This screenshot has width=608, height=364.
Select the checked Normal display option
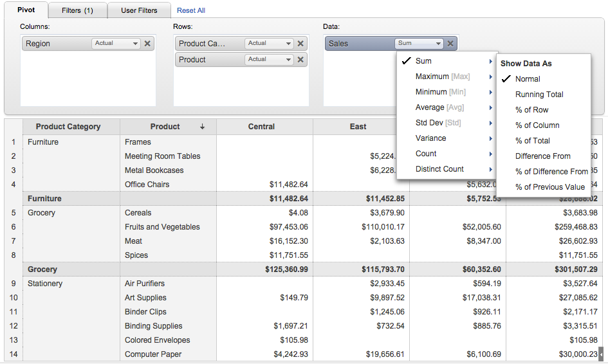(528, 79)
